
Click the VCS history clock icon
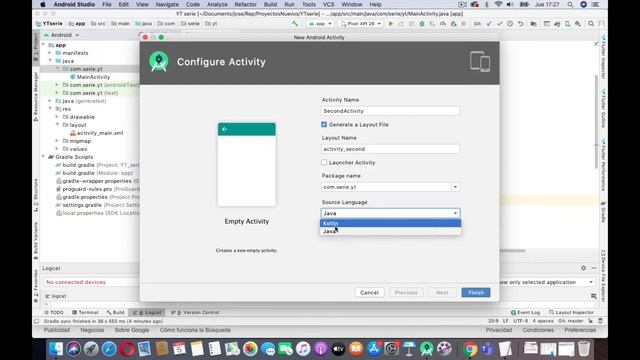[510, 24]
